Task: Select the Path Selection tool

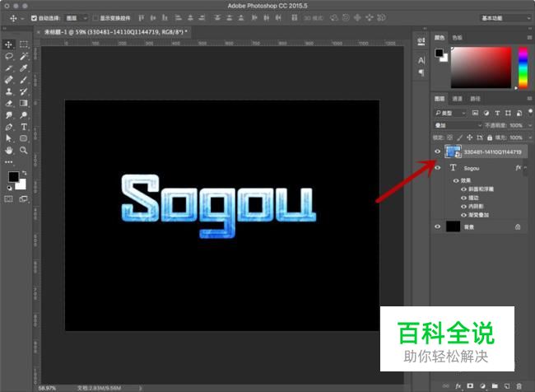Action: tap(8, 138)
